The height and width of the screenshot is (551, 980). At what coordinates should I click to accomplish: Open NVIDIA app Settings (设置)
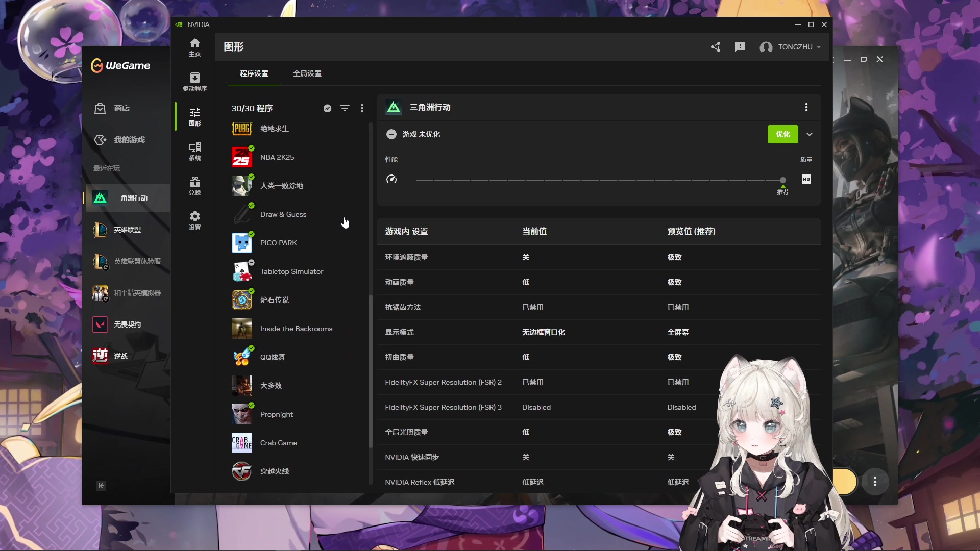[x=194, y=220]
